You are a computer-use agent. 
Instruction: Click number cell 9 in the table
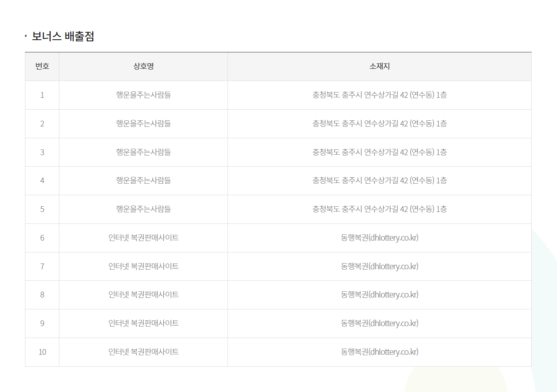(x=42, y=323)
